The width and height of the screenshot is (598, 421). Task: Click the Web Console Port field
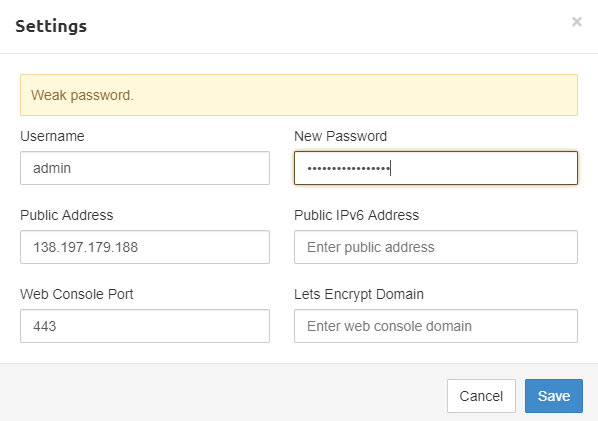(x=145, y=326)
